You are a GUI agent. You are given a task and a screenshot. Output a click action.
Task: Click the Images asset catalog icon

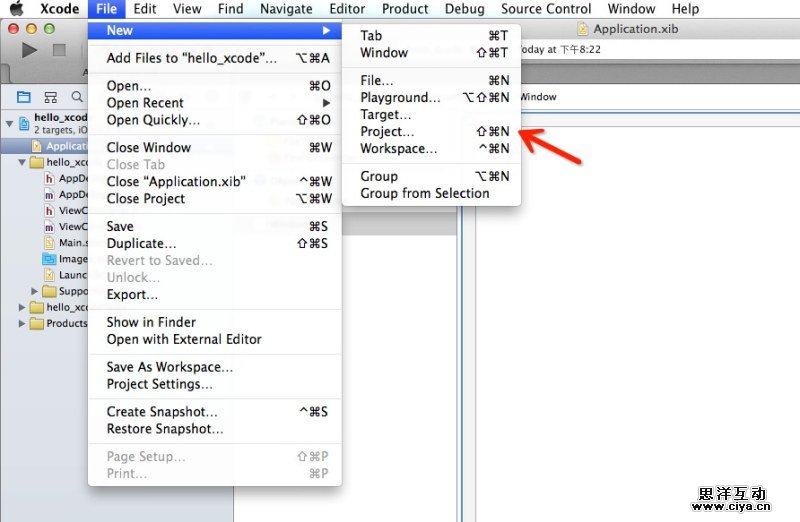click(49, 259)
